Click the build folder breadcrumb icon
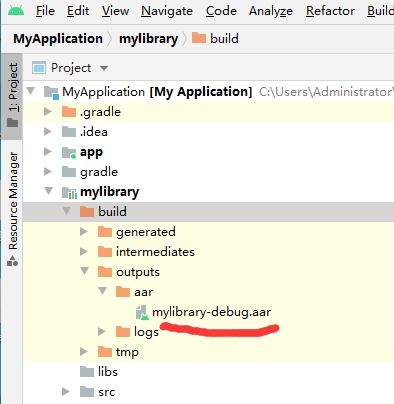This screenshot has height=404, width=394. coord(199,38)
